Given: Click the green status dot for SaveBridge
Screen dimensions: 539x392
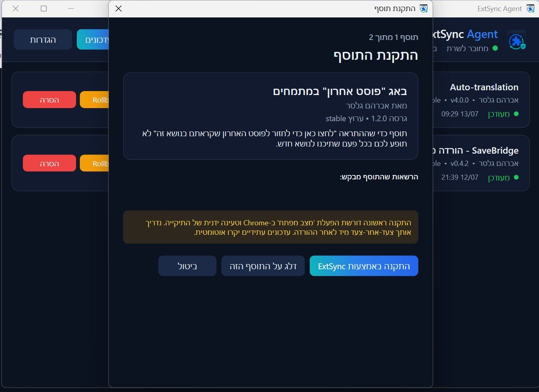Looking at the screenshot, I should click(516, 177).
